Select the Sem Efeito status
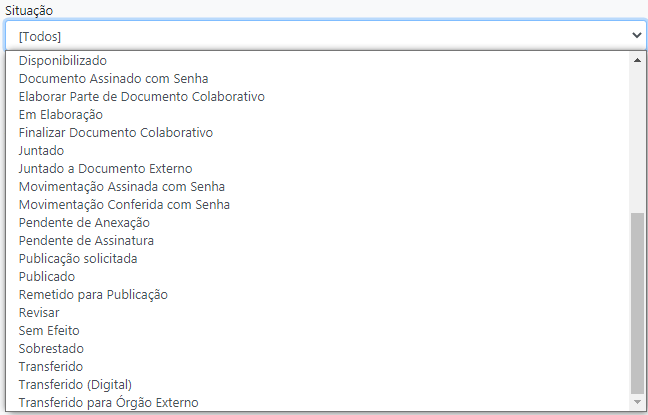The width and height of the screenshot is (648, 415). coord(49,331)
